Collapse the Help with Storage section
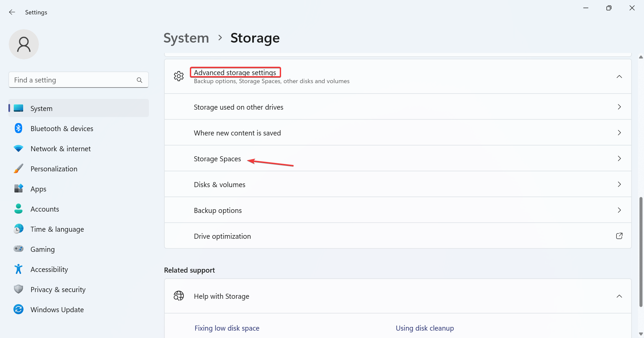The width and height of the screenshot is (644, 338). pos(619,296)
